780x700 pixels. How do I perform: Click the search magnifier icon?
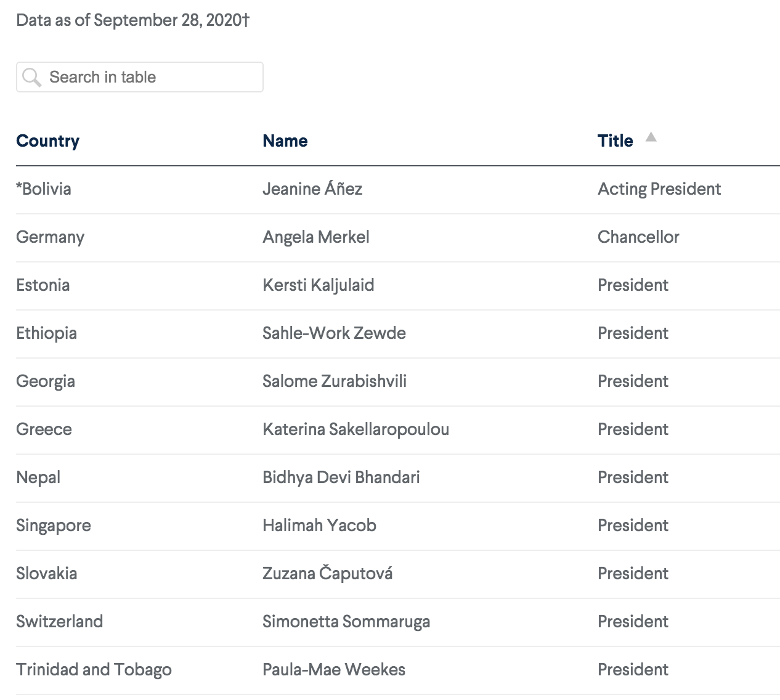(x=31, y=77)
